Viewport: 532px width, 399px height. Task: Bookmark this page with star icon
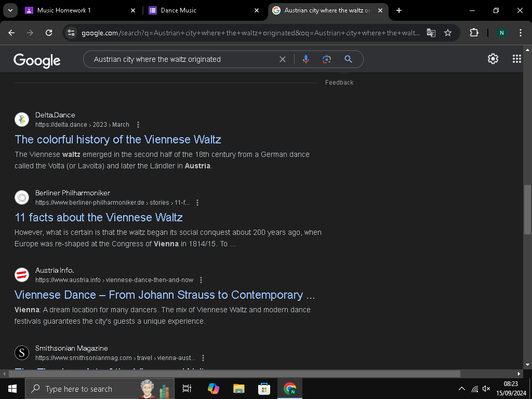(448, 33)
